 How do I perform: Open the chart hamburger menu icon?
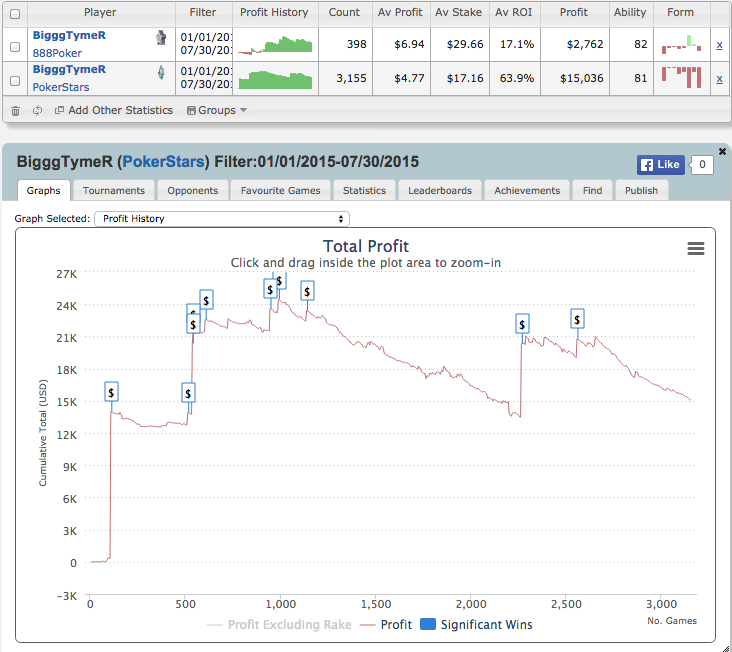click(696, 248)
